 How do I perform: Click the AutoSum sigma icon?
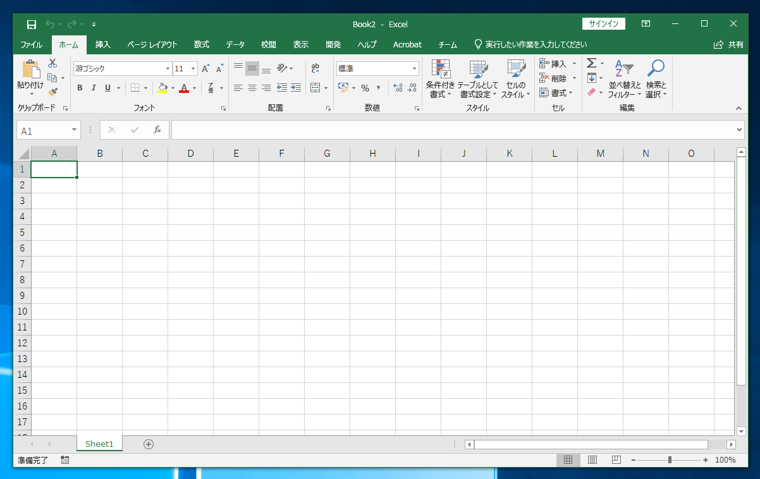click(x=591, y=64)
